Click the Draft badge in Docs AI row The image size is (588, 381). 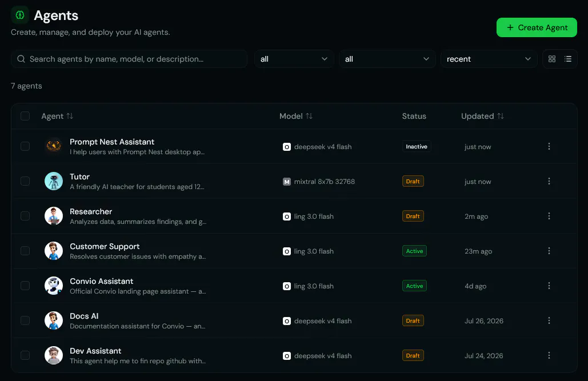(x=413, y=320)
